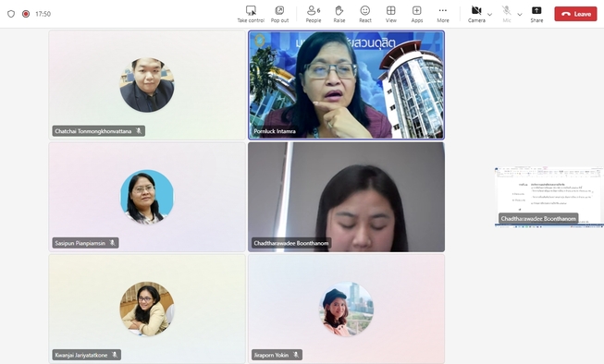Click the red recording indicator icon

point(26,14)
